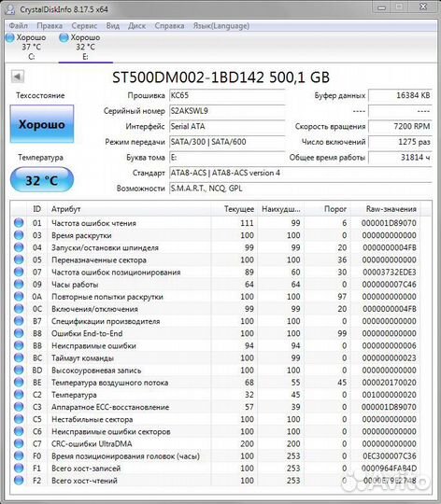Click status circle for Всего хост-записей row

19,468
